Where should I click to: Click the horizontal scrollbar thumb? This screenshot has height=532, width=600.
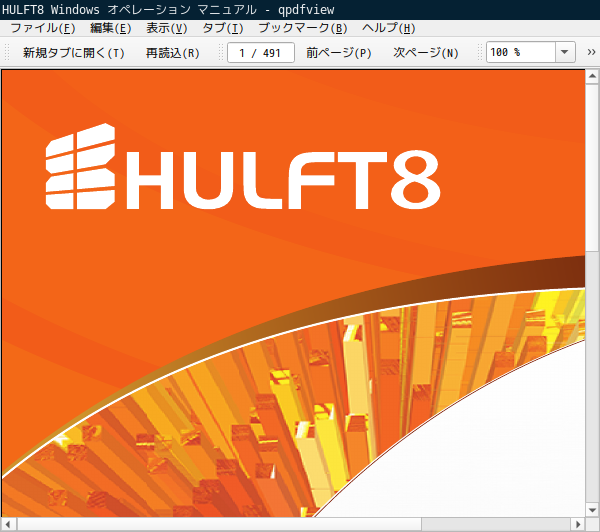219,524
